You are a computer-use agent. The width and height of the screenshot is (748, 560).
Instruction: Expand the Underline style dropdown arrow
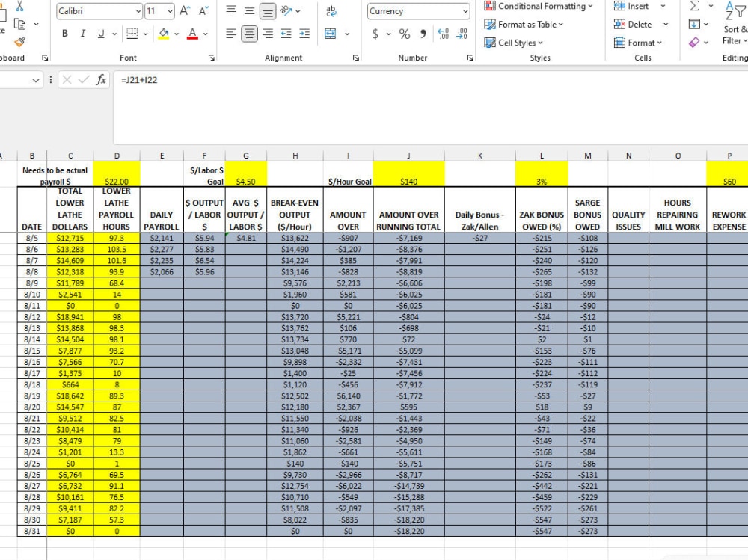[114, 34]
